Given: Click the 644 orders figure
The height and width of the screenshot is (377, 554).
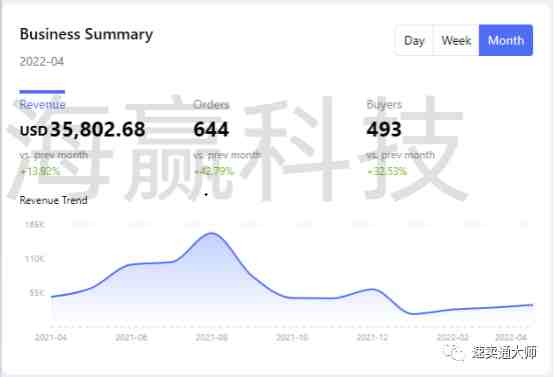Looking at the screenshot, I should [211, 129].
